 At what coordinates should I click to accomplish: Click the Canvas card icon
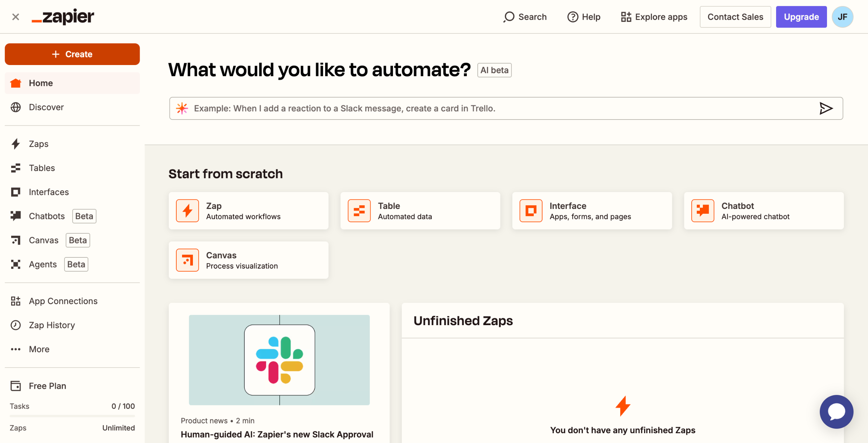187,260
